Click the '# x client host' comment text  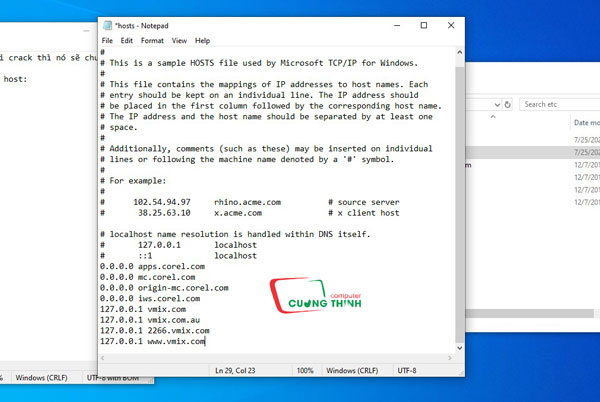tap(364, 213)
